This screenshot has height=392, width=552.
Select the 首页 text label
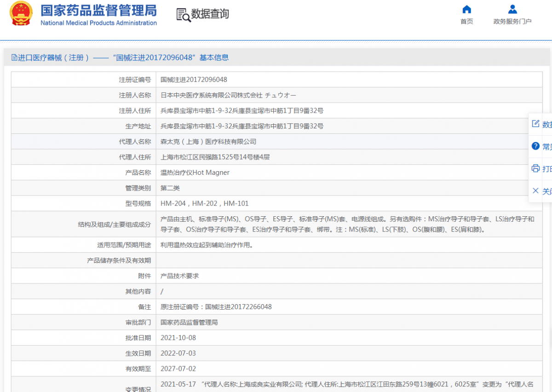(x=466, y=22)
